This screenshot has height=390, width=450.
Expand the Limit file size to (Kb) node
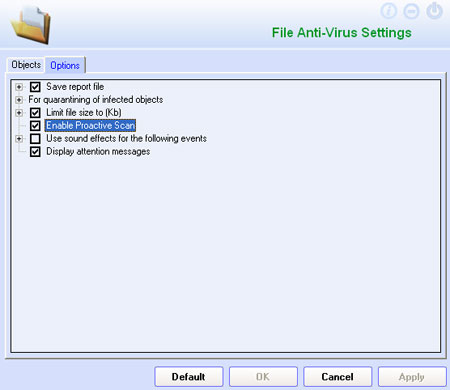(19, 113)
